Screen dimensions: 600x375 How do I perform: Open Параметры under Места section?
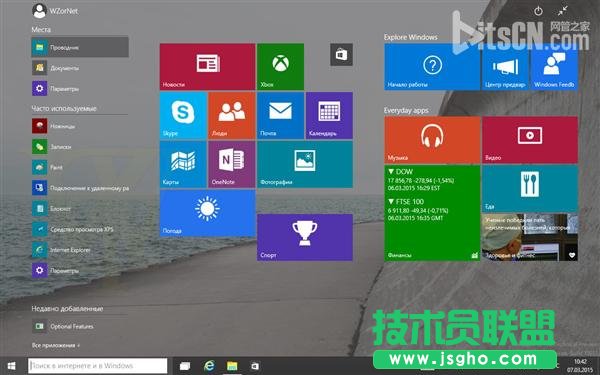coord(80,88)
